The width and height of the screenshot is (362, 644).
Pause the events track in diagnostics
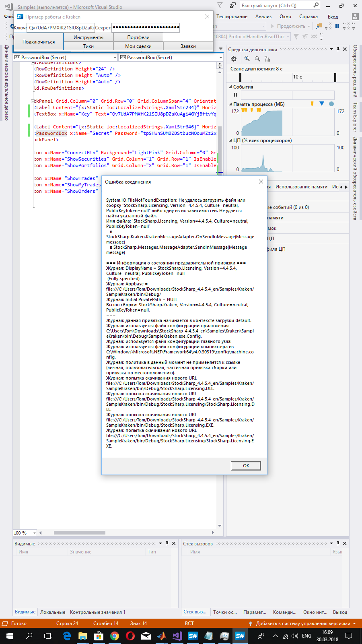236,95
